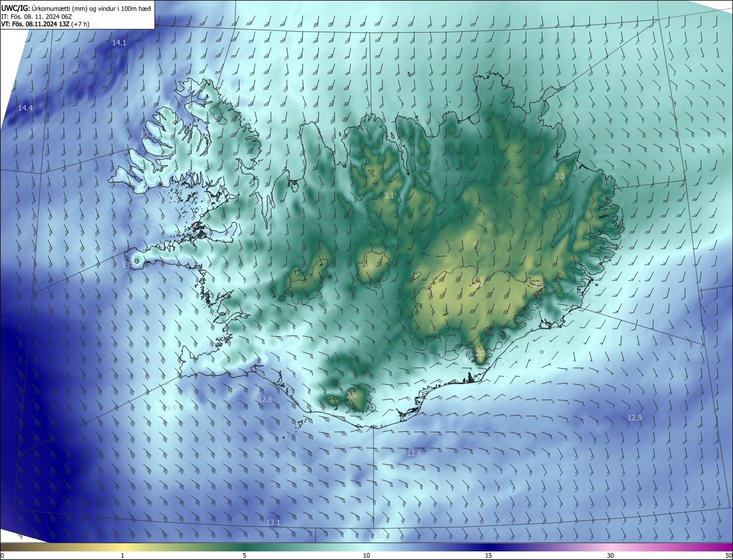Click the 0 tick label on the colour scale
Screen dimensions: 733x560
[2, 555]
